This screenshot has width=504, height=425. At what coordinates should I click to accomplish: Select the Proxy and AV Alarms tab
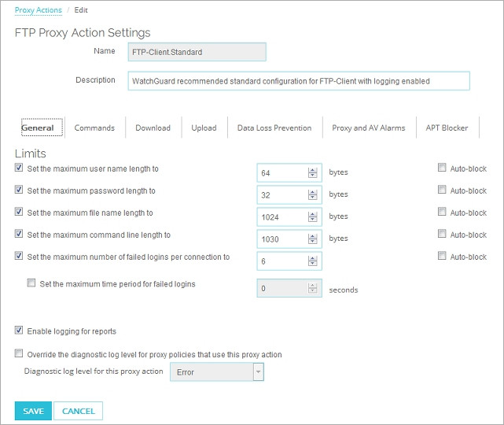(x=368, y=128)
